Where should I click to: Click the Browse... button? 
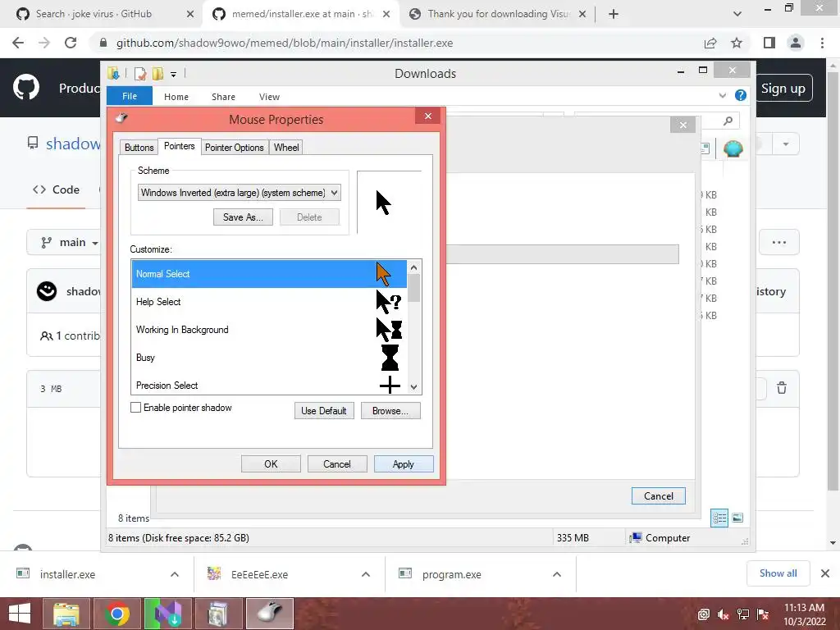[390, 411]
